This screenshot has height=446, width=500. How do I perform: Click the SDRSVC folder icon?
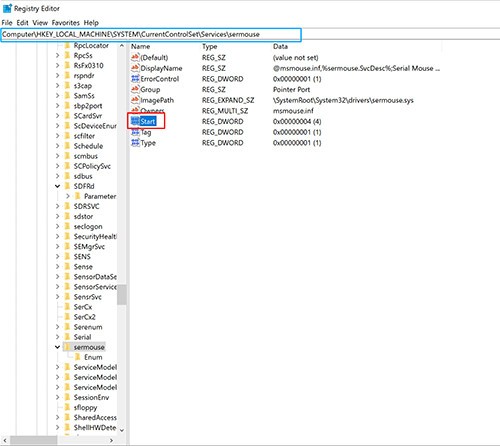click(67, 206)
